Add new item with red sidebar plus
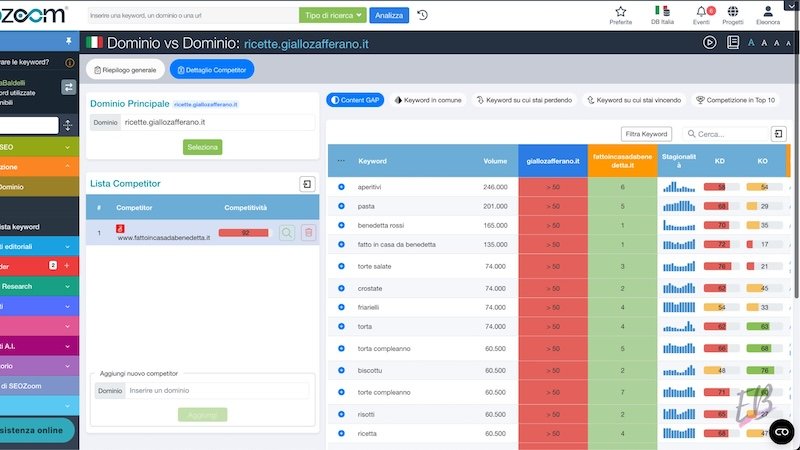 pyautogui.click(x=67, y=265)
